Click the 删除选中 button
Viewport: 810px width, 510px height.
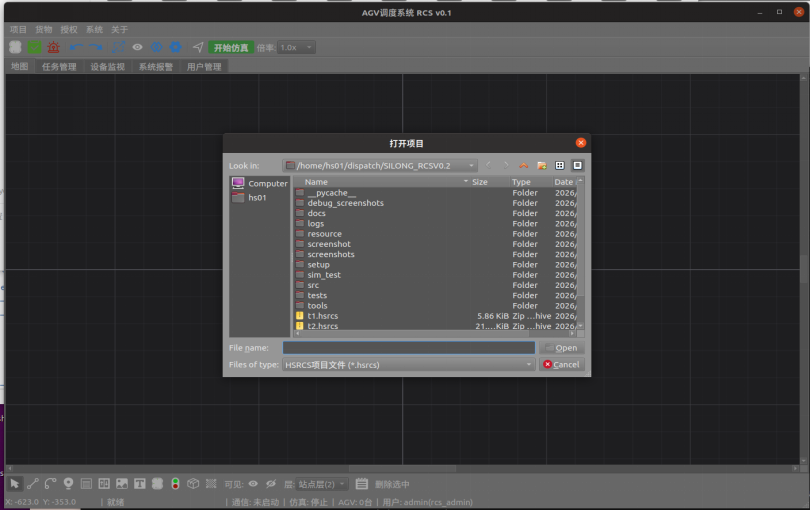[392, 484]
